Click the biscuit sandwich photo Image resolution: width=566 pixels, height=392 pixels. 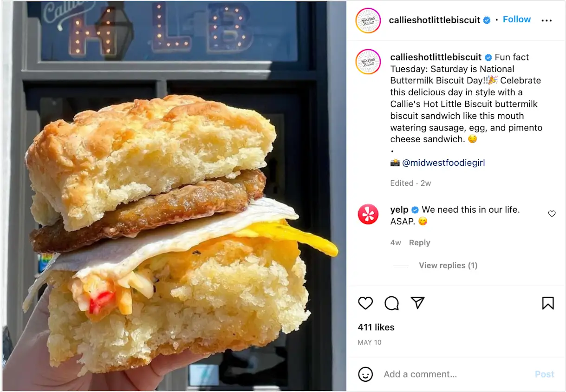click(174, 196)
